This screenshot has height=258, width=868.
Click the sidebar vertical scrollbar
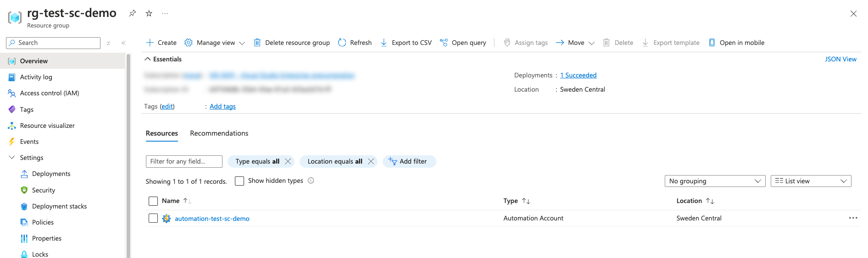[x=128, y=156]
